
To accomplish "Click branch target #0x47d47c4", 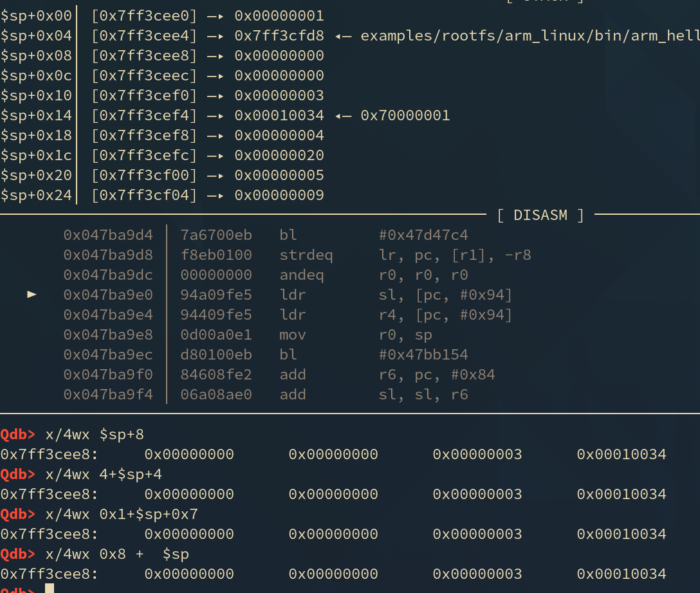I will 423,235.
